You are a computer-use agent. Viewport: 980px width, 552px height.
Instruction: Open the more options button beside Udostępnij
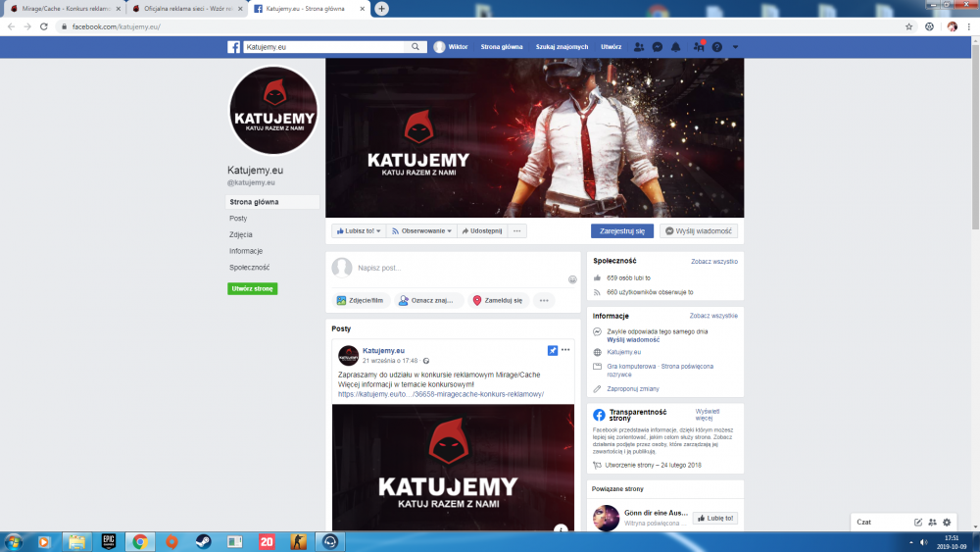[516, 230]
